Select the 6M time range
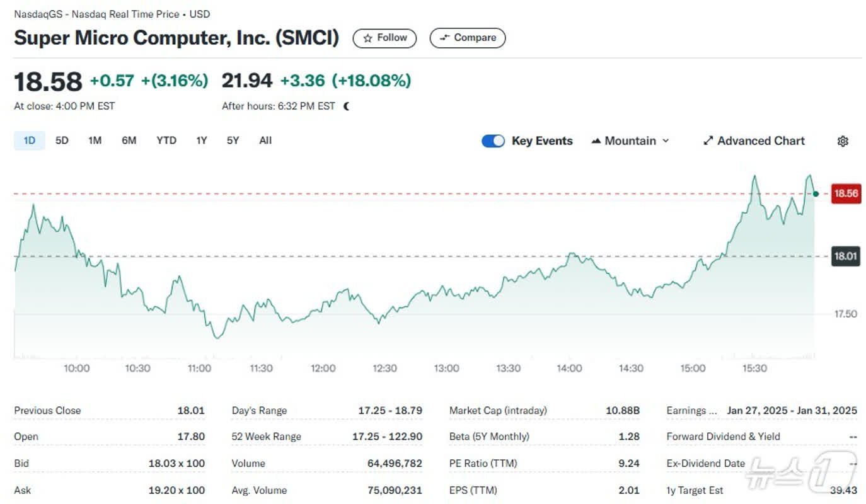Viewport: 866px width, 504px height. point(129,140)
